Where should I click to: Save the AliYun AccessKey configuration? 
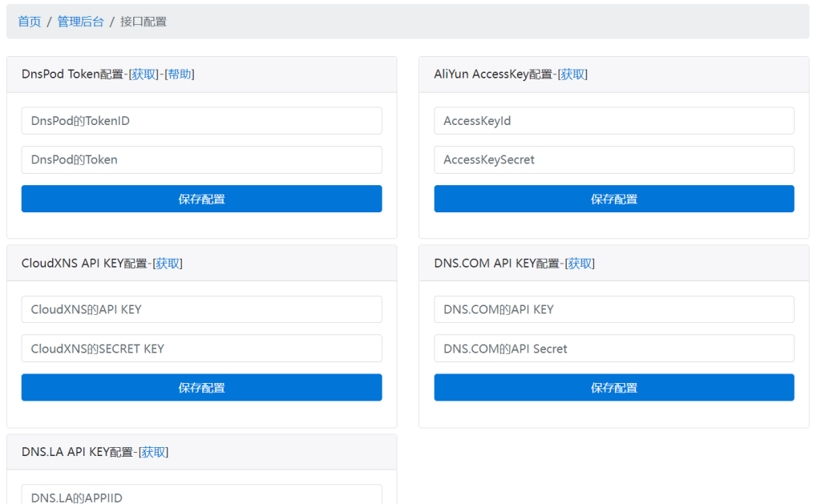(x=614, y=199)
